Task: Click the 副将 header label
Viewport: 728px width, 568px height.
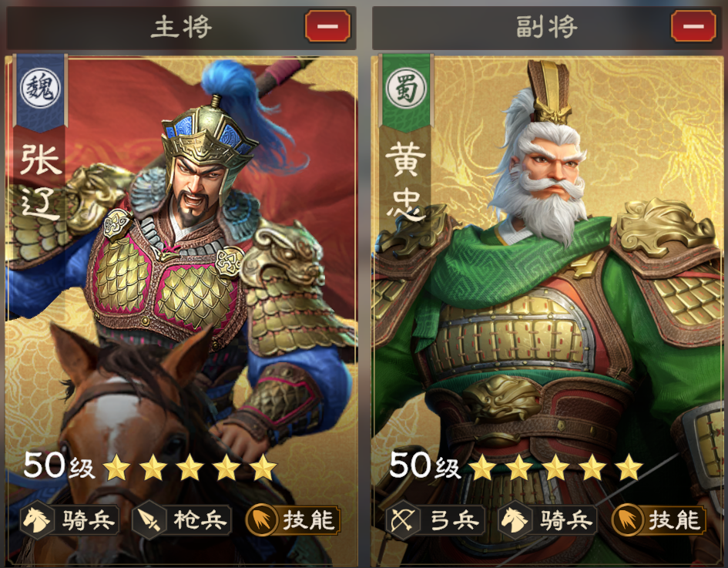Action: (x=547, y=27)
